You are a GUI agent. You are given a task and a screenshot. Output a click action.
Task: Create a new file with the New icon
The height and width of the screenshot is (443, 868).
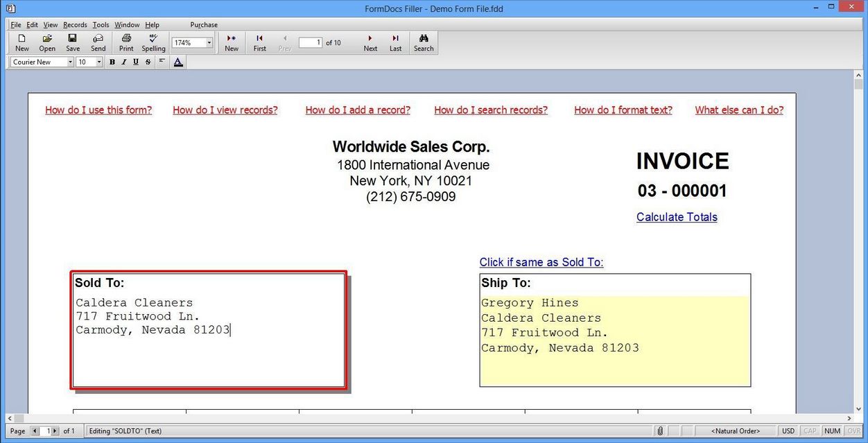(22, 43)
